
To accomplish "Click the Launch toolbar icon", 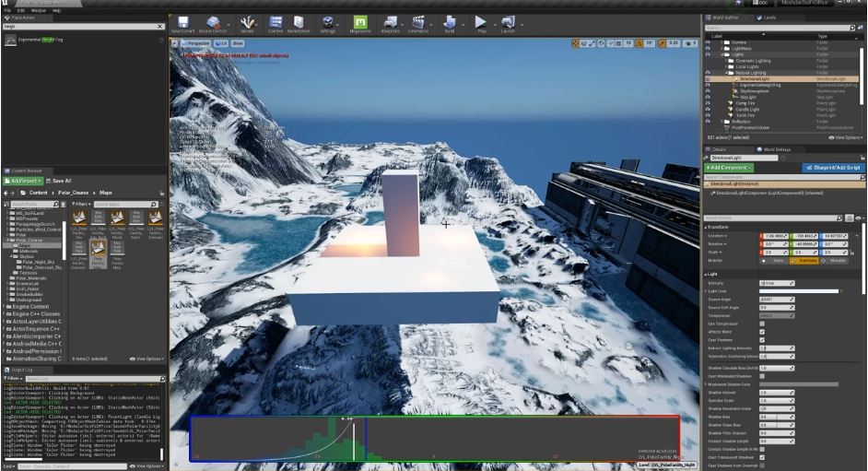I will 508,23.
